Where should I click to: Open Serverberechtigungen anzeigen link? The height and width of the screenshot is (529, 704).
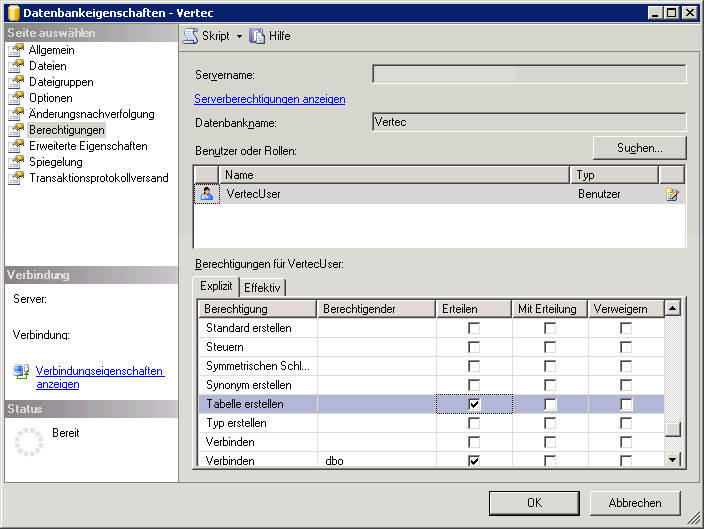pos(269,99)
